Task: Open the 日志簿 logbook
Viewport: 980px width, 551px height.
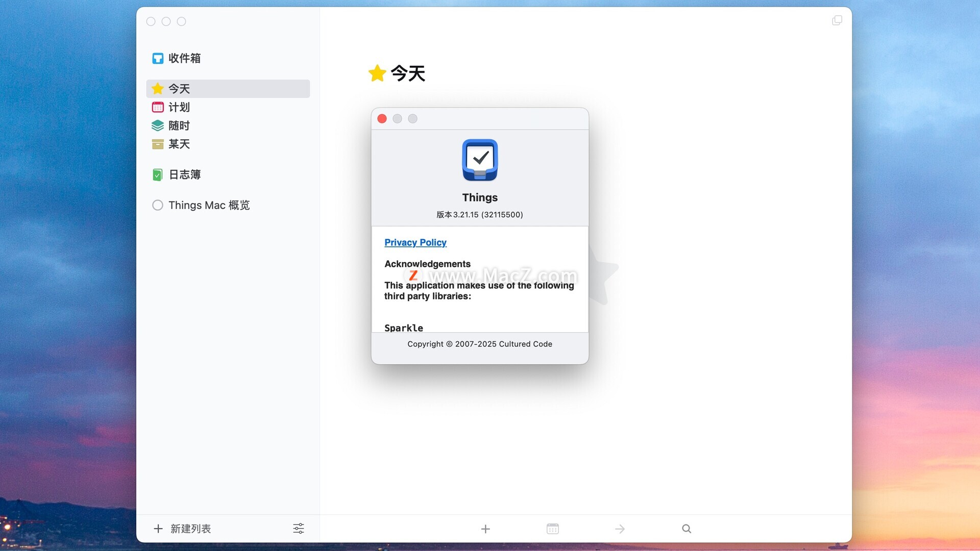Action: (x=228, y=174)
